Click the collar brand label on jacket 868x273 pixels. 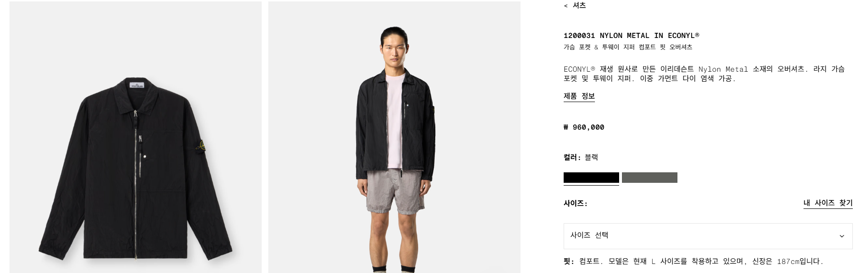[x=137, y=85]
